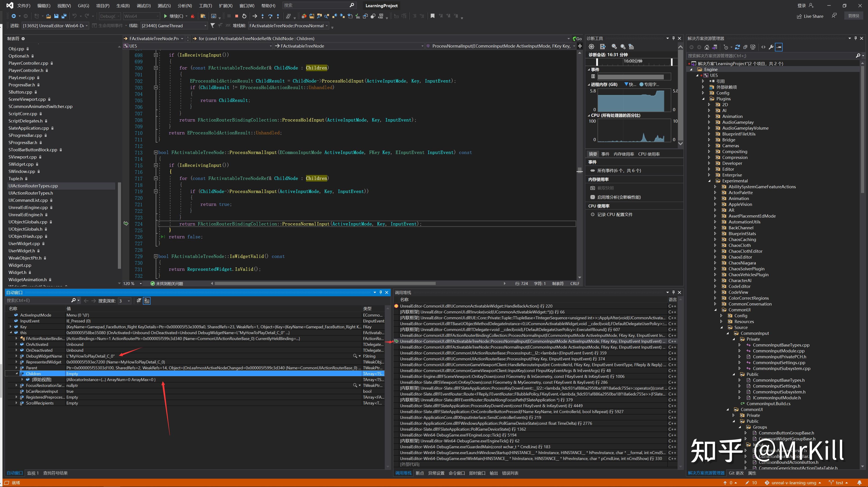Click the Restart debugging icon
Screen dimensions: 868x487
tap(244, 16)
